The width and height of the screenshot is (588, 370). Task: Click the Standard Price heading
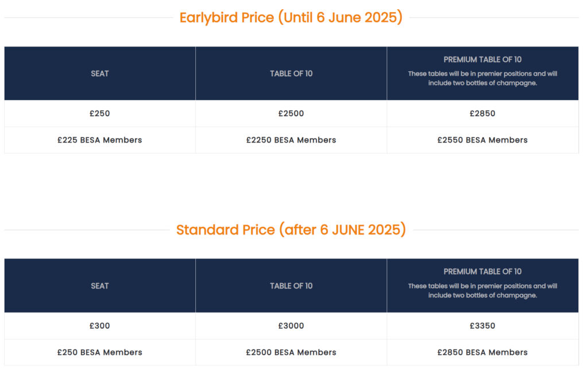tap(291, 230)
